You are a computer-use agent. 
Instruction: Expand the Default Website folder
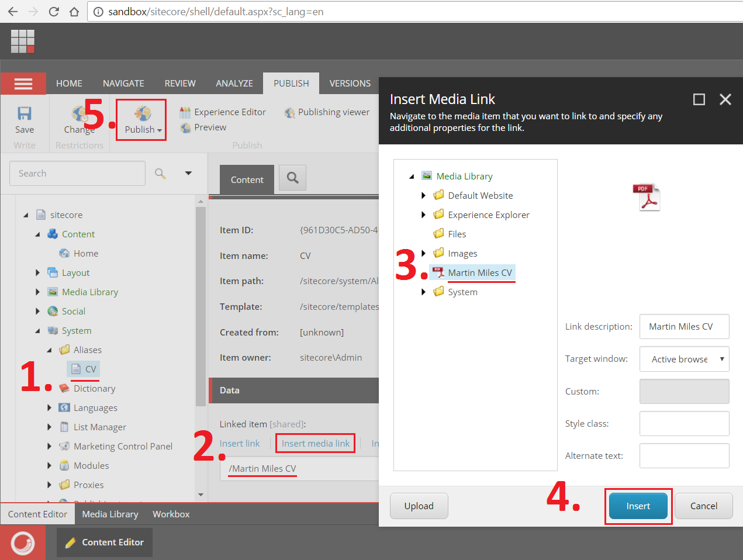coord(424,196)
